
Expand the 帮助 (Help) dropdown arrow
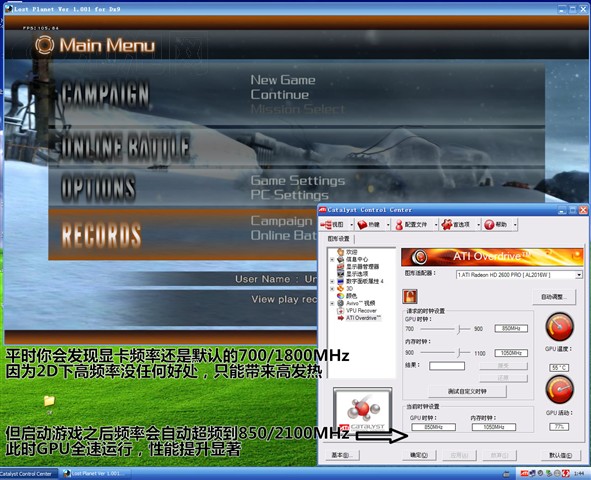pyautogui.click(x=515, y=225)
